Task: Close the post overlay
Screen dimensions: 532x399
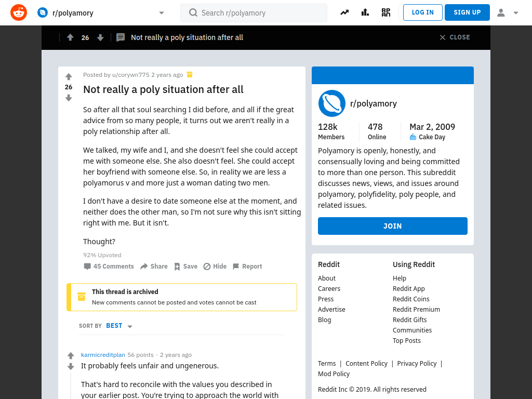Action: coord(455,37)
